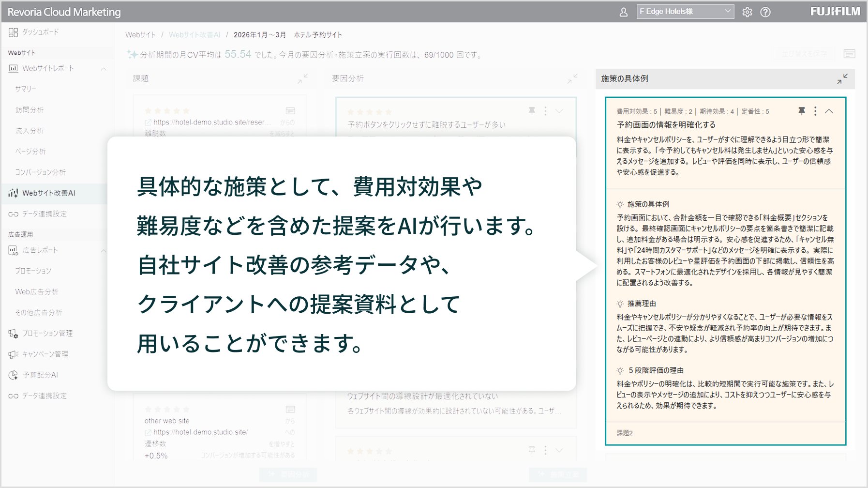Image resolution: width=868 pixels, height=488 pixels.
Task: Collapse the Webサイトレポート section chevron
Action: 103,69
